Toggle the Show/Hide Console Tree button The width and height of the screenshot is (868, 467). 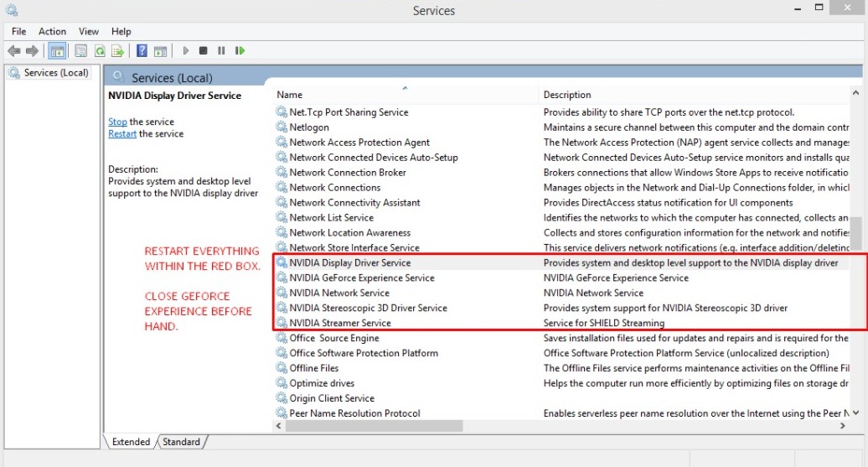point(57,51)
